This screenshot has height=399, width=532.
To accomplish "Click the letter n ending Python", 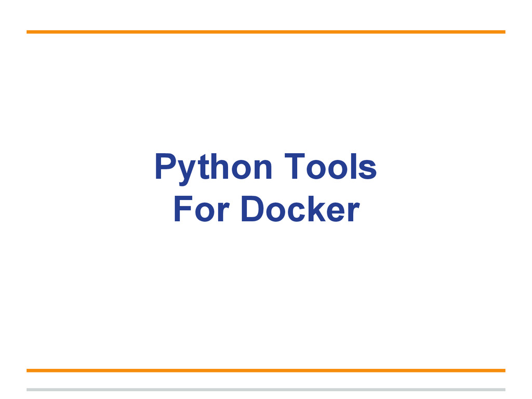I will pyautogui.click(x=263, y=169).
